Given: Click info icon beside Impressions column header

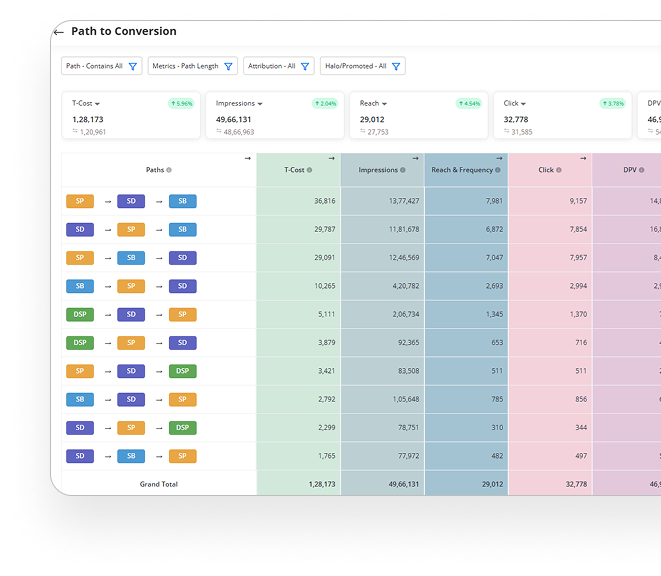Looking at the screenshot, I should pos(403,170).
